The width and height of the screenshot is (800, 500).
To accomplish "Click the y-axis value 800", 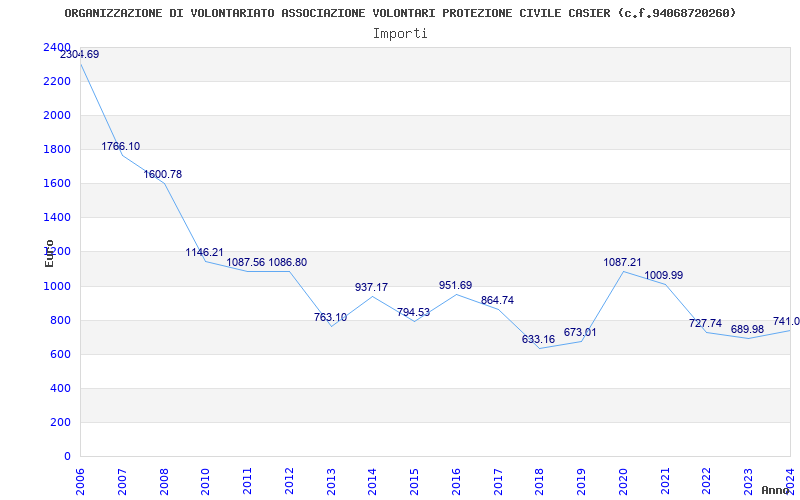I will (x=60, y=320).
